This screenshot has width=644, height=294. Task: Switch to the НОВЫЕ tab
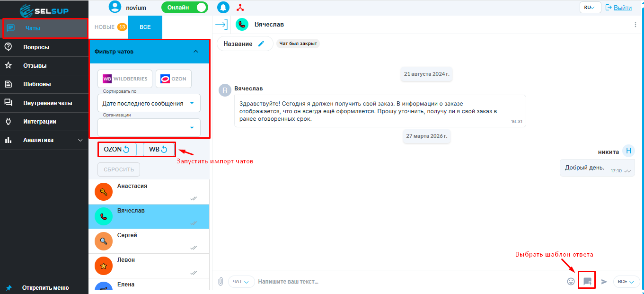(108, 27)
